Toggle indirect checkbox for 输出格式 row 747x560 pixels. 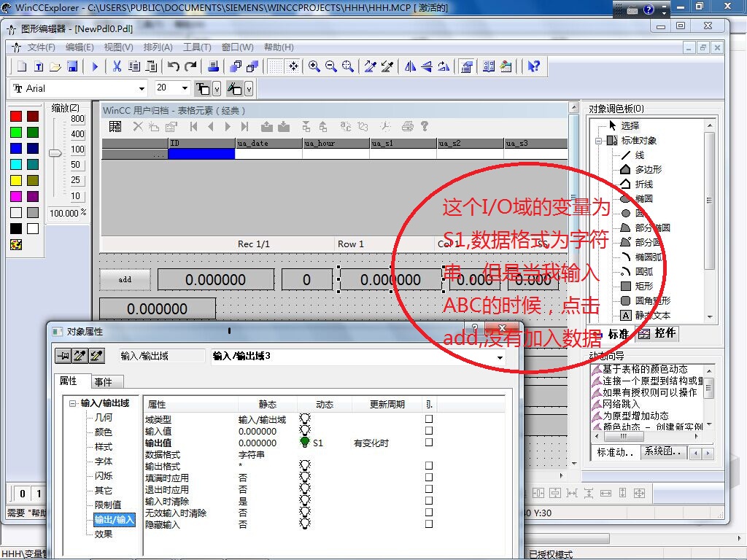[429, 466]
